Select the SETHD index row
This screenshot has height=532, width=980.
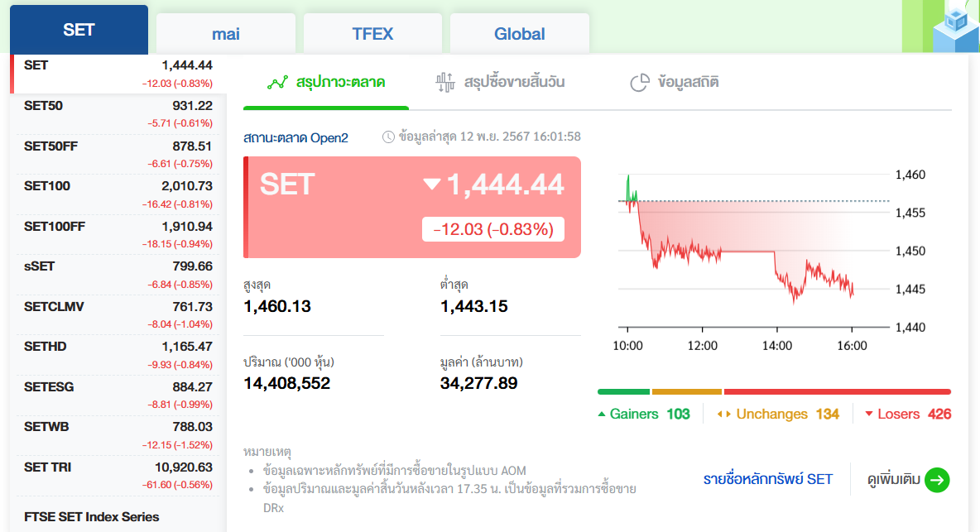coord(118,355)
